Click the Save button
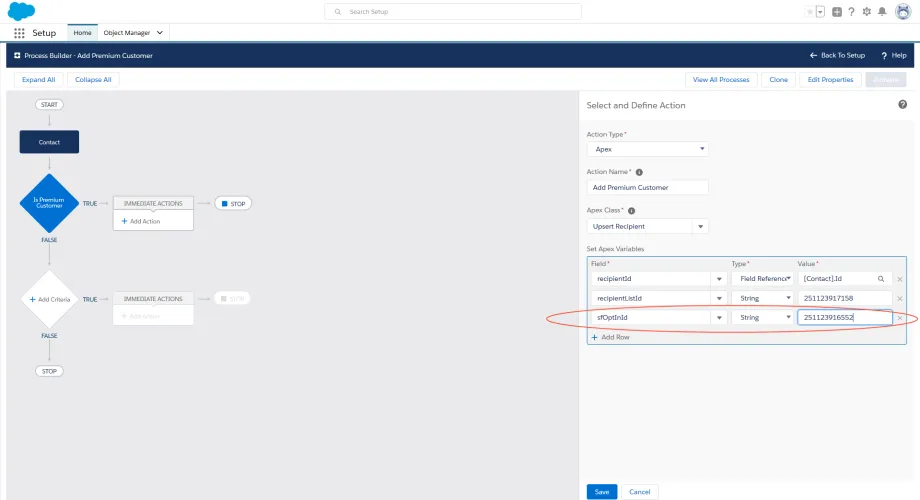 tap(601, 492)
